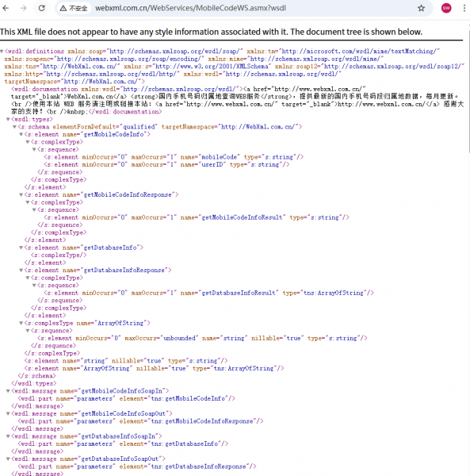Screen dimensions: 470x476
Task: Click the closing /s:schema tag
Action: pos(37,376)
